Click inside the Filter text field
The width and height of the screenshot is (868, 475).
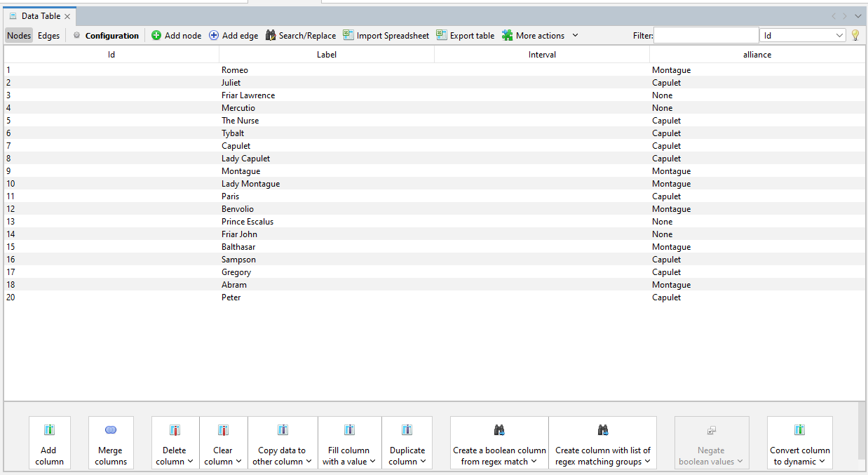705,34
